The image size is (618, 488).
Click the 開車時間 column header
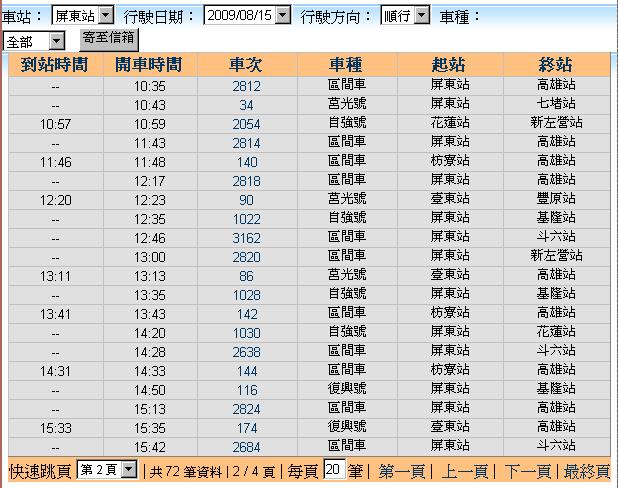point(149,64)
